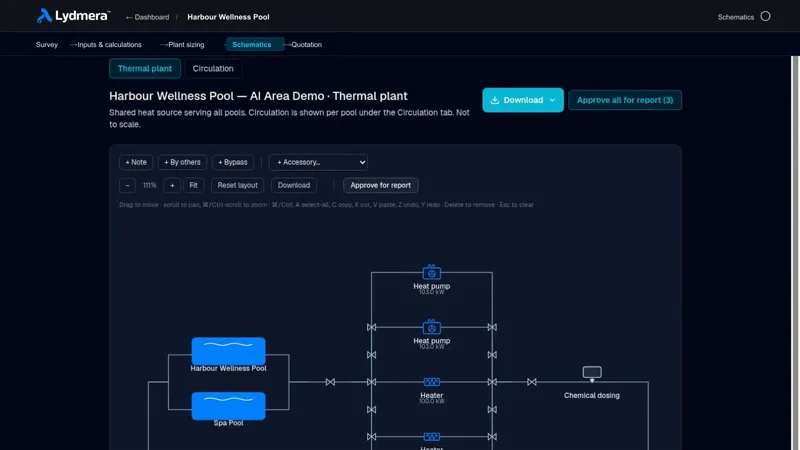800x450 pixels.
Task: Click the 111% zoom value
Action: pyautogui.click(x=149, y=185)
